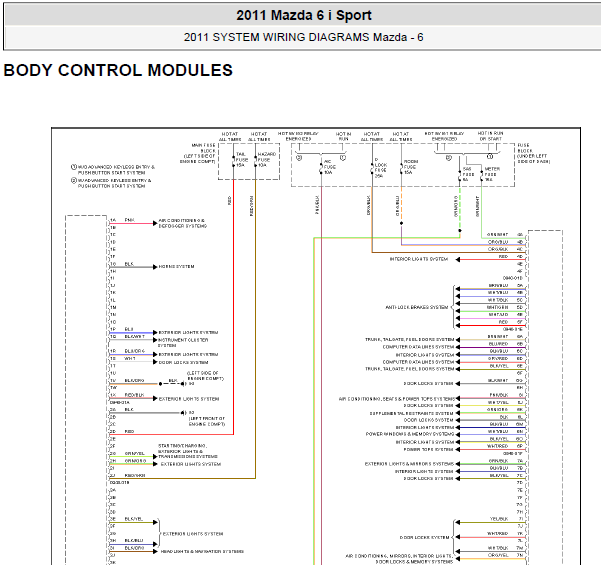Click 'WHT/RED' wire label at pin 6P

[498, 446]
